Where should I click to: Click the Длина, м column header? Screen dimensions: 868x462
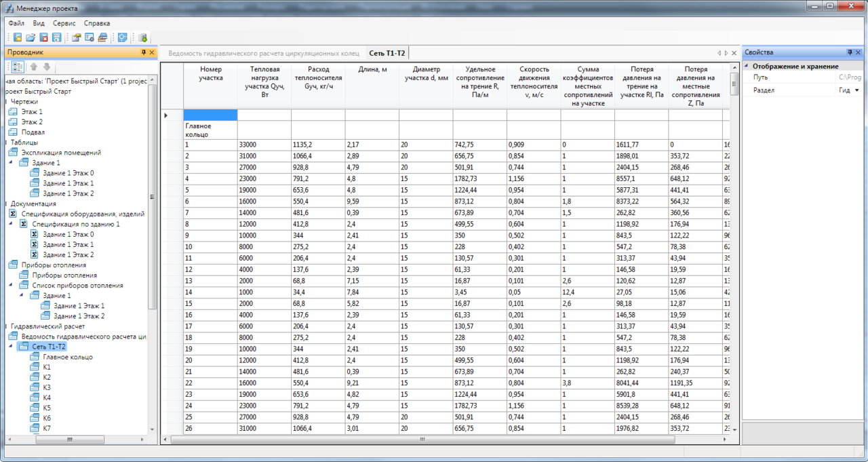click(x=372, y=69)
